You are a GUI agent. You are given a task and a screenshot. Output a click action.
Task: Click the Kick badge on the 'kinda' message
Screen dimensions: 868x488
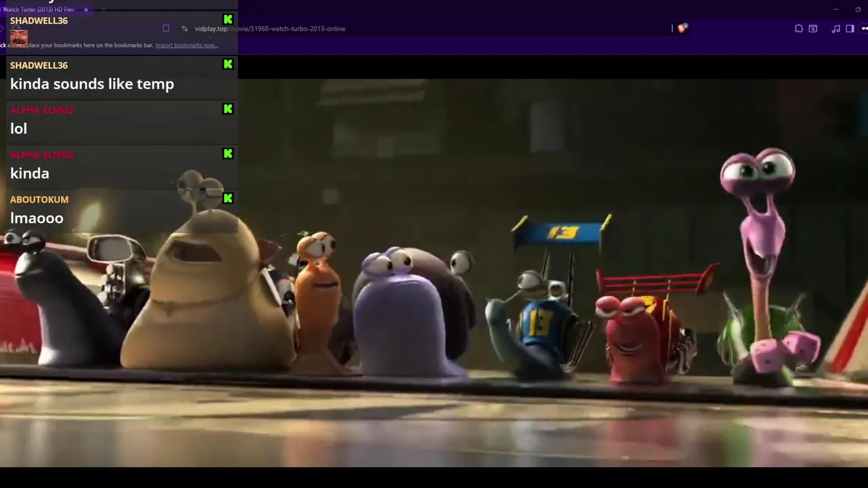click(x=228, y=154)
